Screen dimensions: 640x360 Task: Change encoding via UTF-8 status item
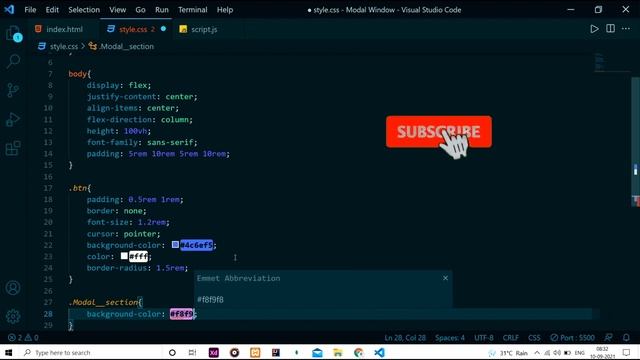click(x=484, y=338)
